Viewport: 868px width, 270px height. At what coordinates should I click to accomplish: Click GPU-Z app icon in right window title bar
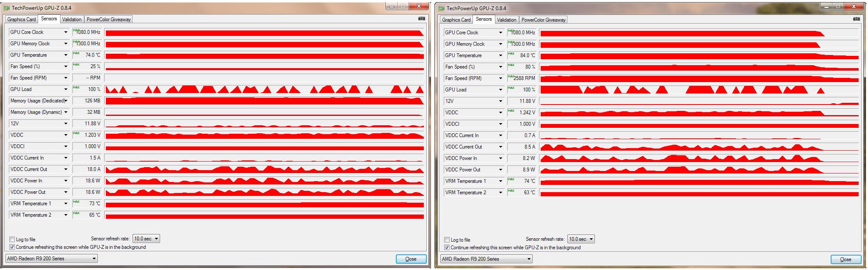pos(442,8)
